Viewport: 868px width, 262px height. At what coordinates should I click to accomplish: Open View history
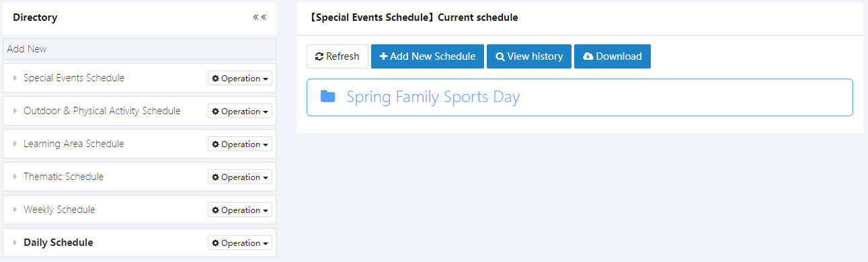pos(529,56)
